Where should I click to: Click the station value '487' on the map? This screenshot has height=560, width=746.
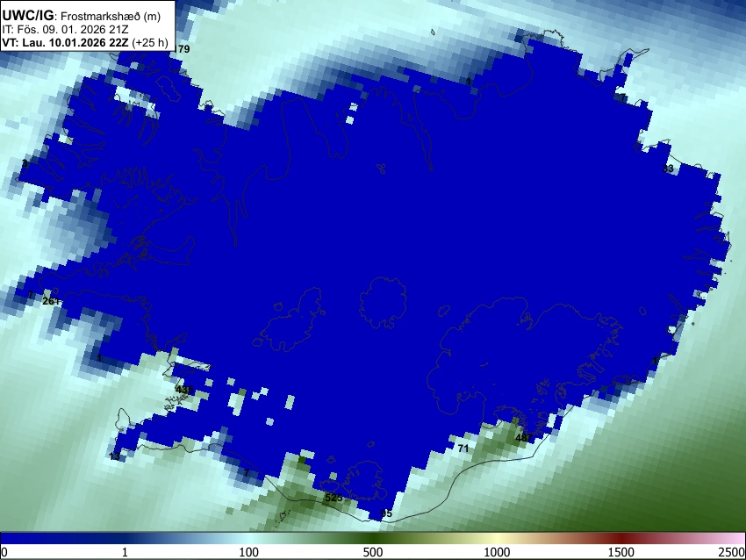(x=524, y=438)
